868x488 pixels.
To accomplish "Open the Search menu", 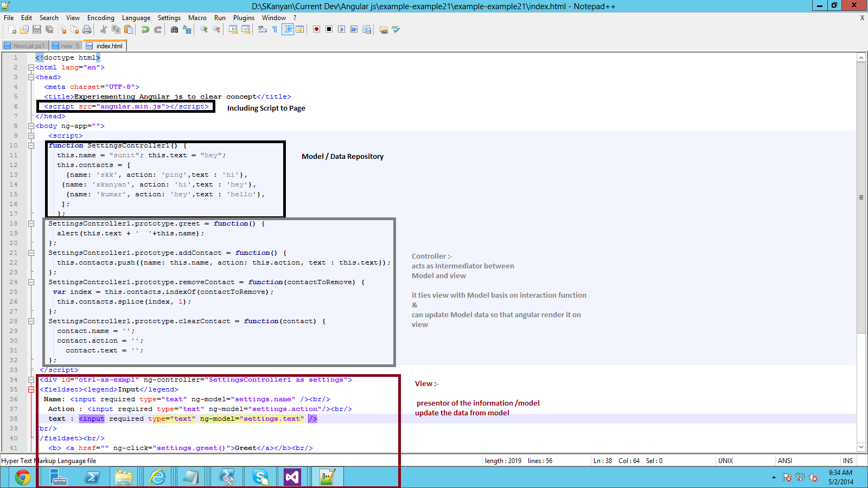I will pos(49,18).
